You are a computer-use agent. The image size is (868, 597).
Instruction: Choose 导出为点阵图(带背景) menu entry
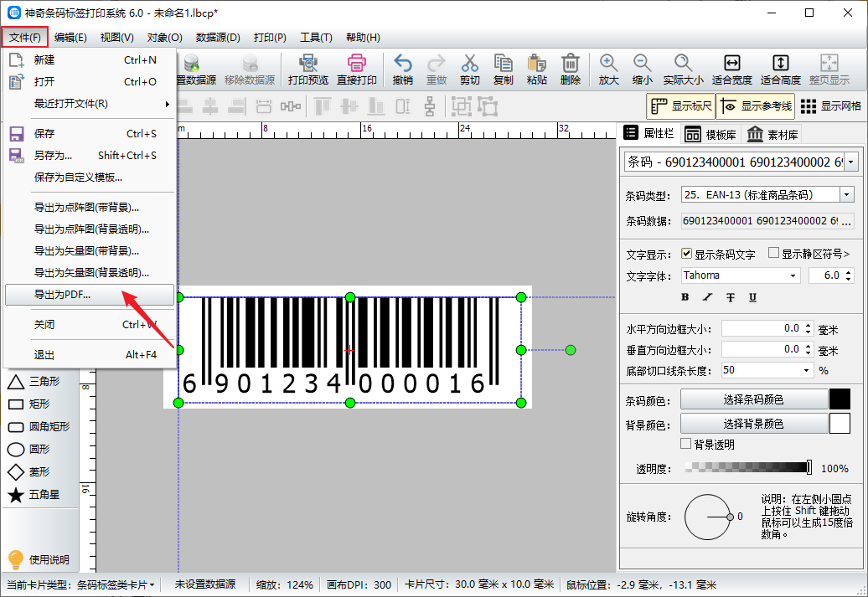point(90,208)
